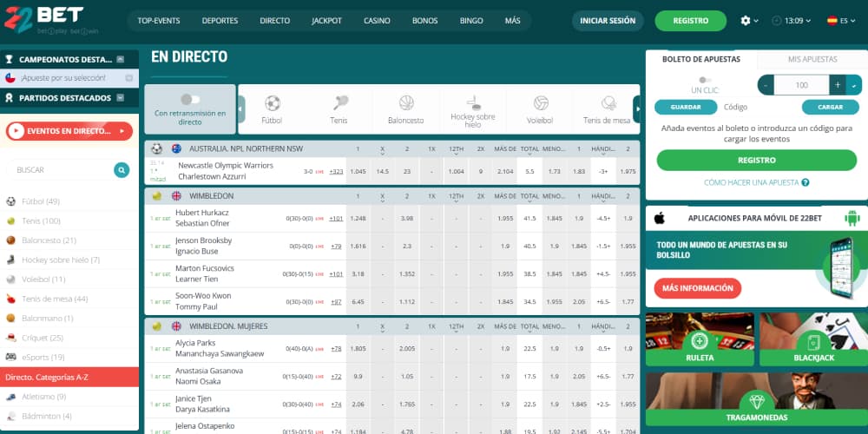This screenshot has height=434, width=868.
Task: Toggle Con retransmisión en directo switch
Action: 190,100
